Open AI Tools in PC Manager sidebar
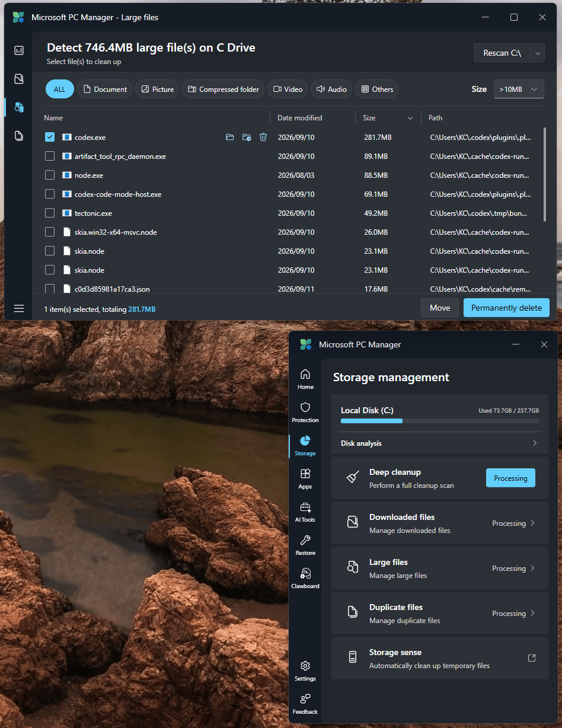This screenshot has height=728, width=562. (x=305, y=511)
